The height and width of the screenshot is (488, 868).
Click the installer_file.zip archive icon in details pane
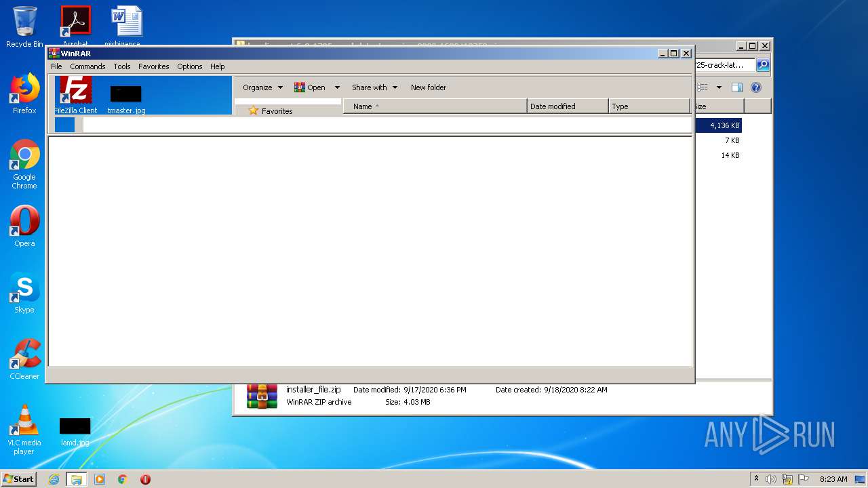pos(262,396)
